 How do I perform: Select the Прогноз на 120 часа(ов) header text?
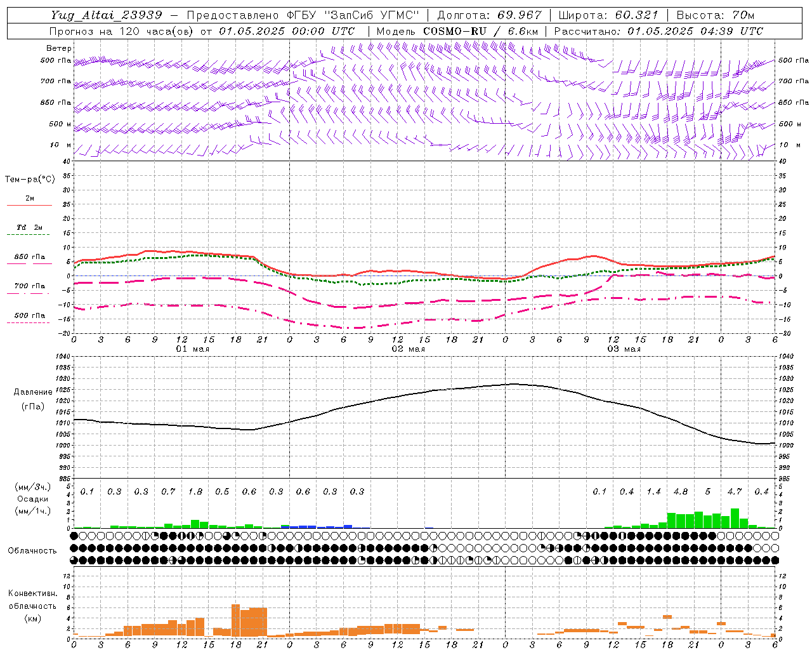click(122, 31)
